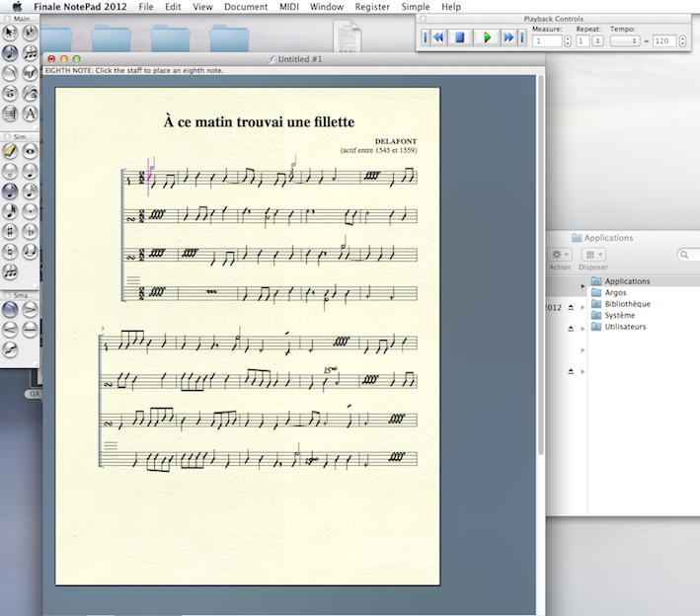Open the Tempo note value dropdown
This screenshot has width=700, height=616.
click(x=625, y=40)
